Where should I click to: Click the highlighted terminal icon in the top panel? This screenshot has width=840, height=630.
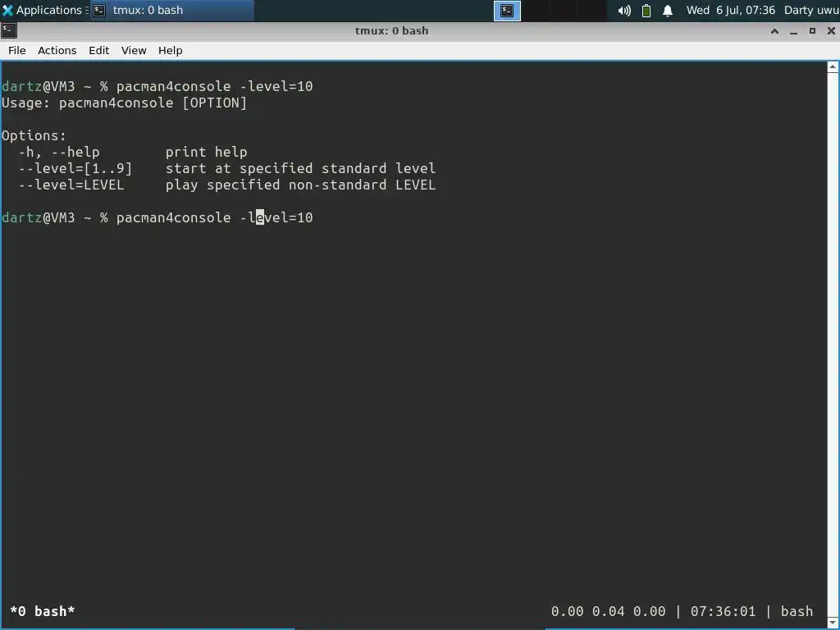[507, 11]
